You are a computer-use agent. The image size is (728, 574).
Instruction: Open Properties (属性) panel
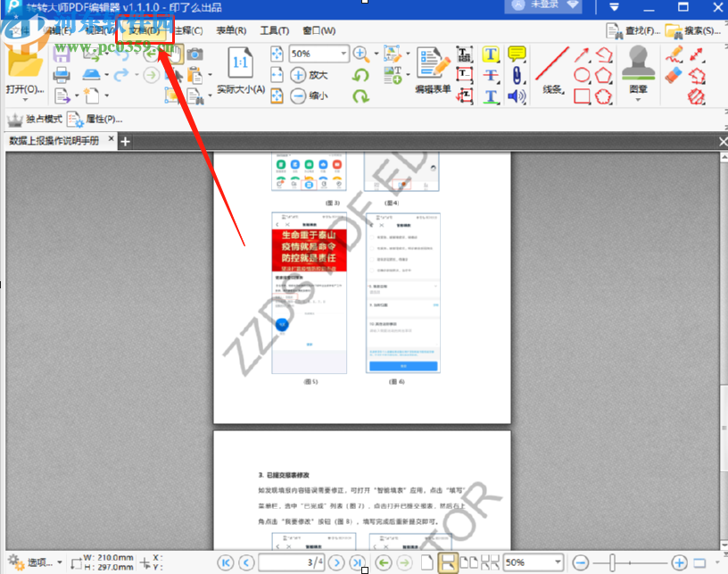pos(95,120)
